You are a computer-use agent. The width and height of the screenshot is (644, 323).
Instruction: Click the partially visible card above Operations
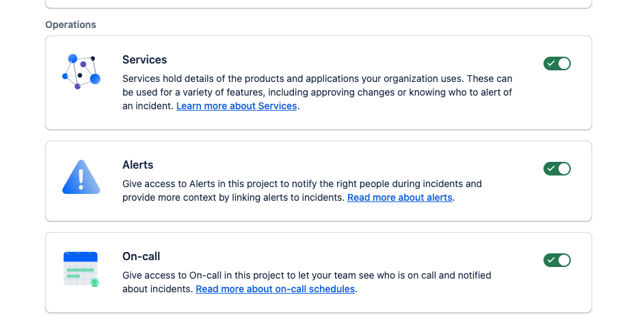click(x=318, y=4)
